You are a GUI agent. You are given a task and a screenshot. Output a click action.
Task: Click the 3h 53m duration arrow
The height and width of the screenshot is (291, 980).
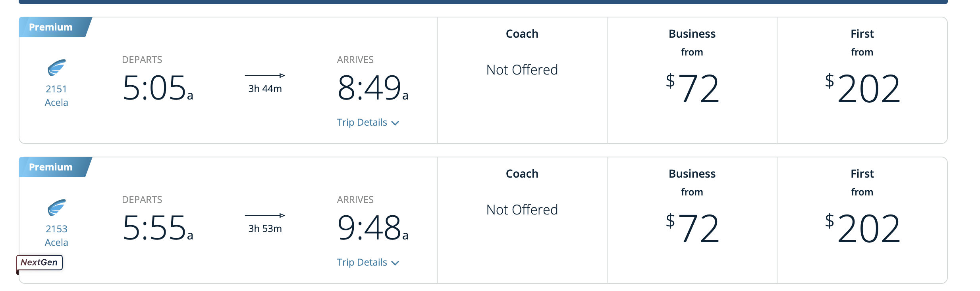click(x=265, y=215)
